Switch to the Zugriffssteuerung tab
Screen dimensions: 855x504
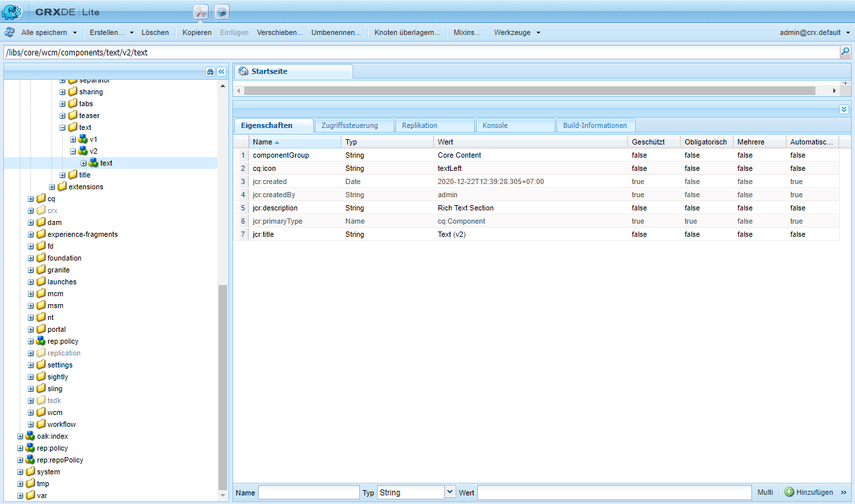pos(354,125)
